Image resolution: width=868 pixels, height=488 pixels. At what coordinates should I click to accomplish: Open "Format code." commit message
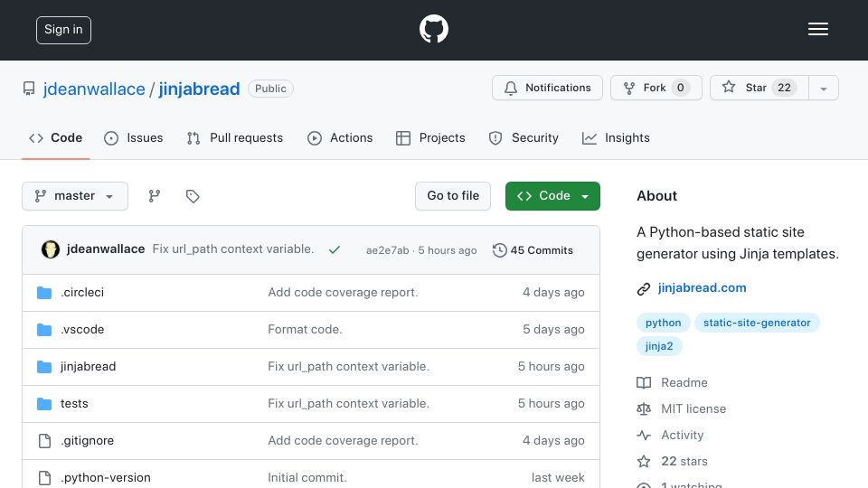point(305,329)
